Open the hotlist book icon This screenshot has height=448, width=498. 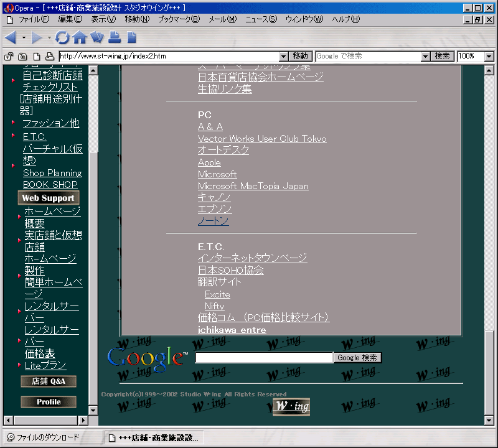click(97, 37)
